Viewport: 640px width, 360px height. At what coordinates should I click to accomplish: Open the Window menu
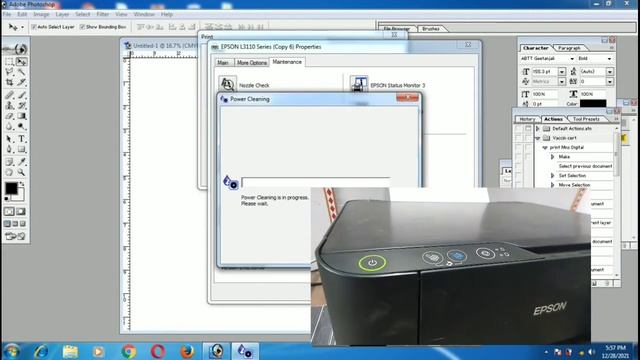click(x=144, y=14)
